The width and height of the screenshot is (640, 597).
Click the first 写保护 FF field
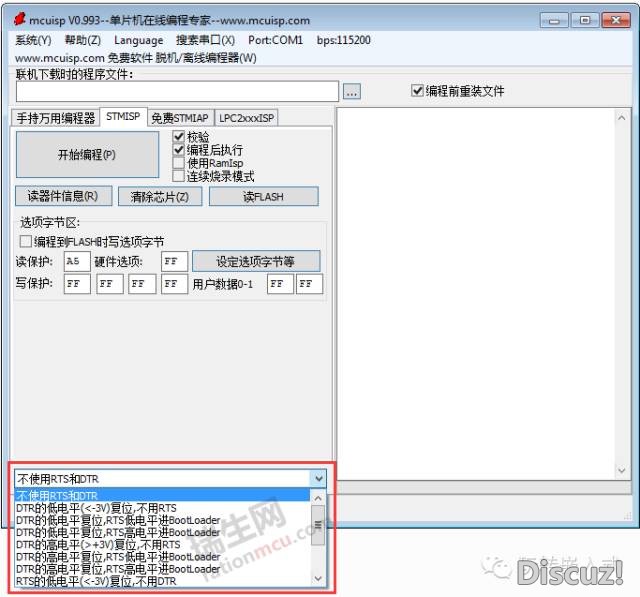tap(77, 284)
